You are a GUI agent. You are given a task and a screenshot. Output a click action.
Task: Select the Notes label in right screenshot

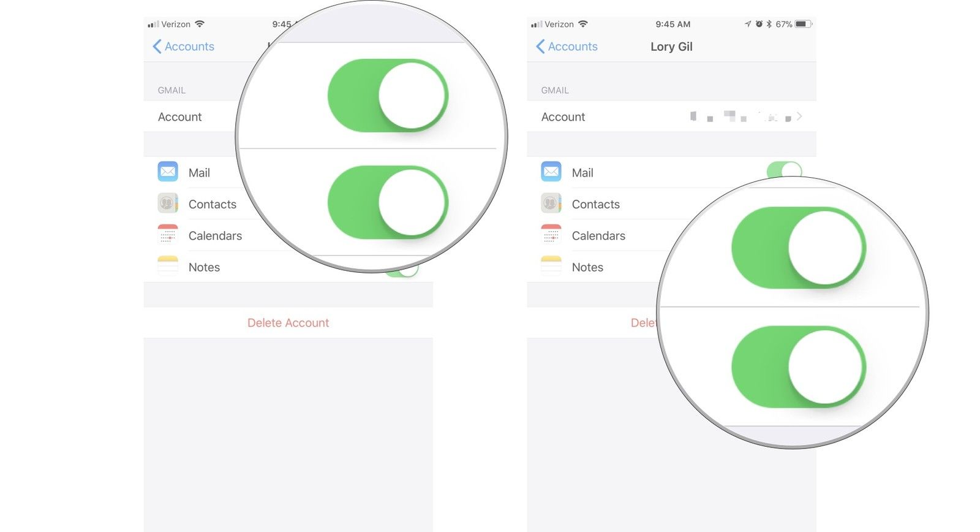pyautogui.click(x=587, y=267)
